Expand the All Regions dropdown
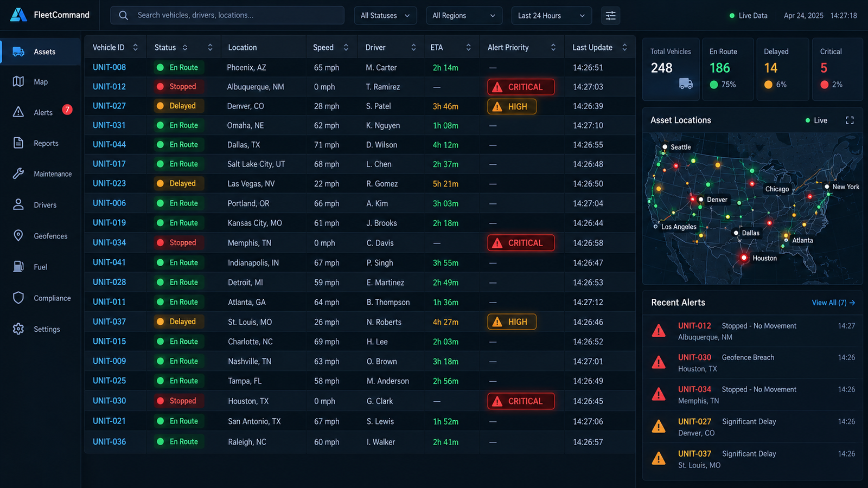 pyautogui.click(x=464, y=16)
